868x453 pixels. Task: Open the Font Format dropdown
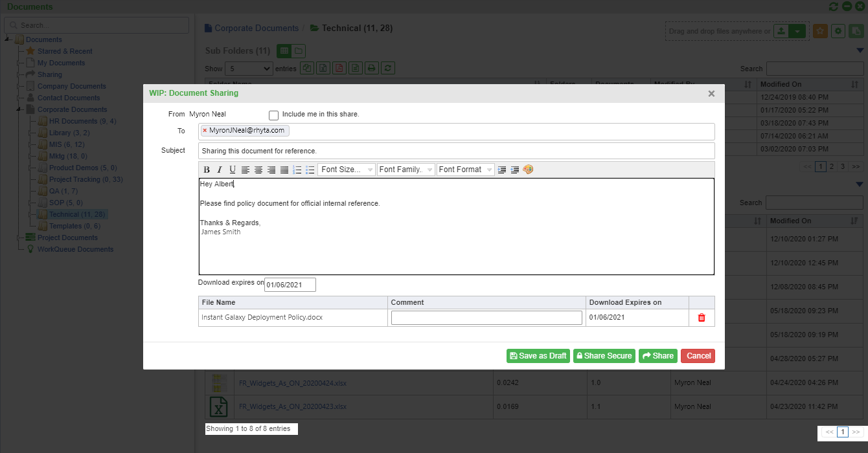(466, 170)
